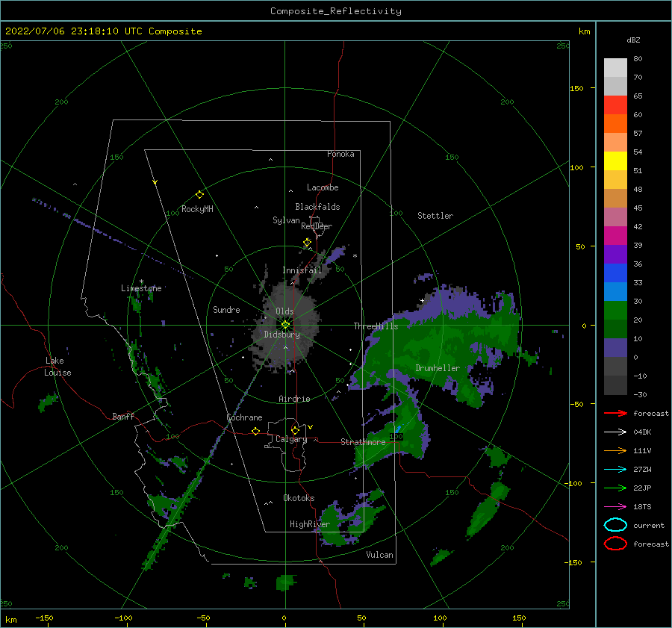
Task: Select the 45 dBZ legend value
Action: point(638,208)
